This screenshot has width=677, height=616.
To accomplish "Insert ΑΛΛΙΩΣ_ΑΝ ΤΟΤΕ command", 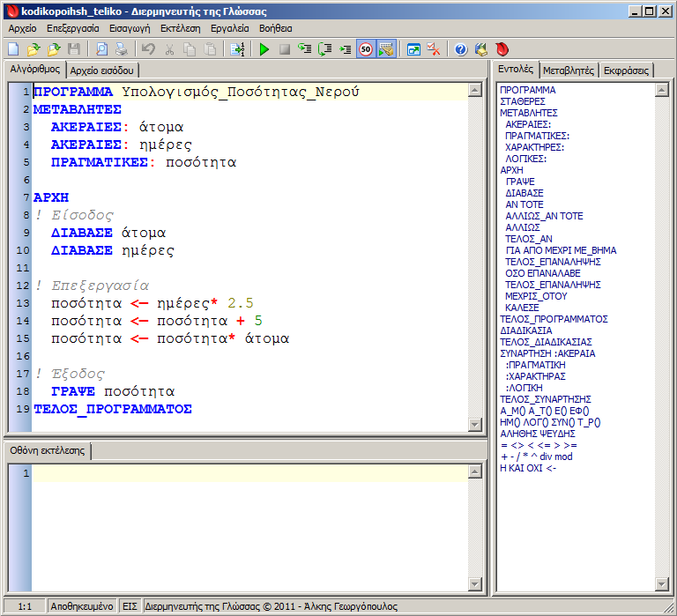I will coord(544,216).
